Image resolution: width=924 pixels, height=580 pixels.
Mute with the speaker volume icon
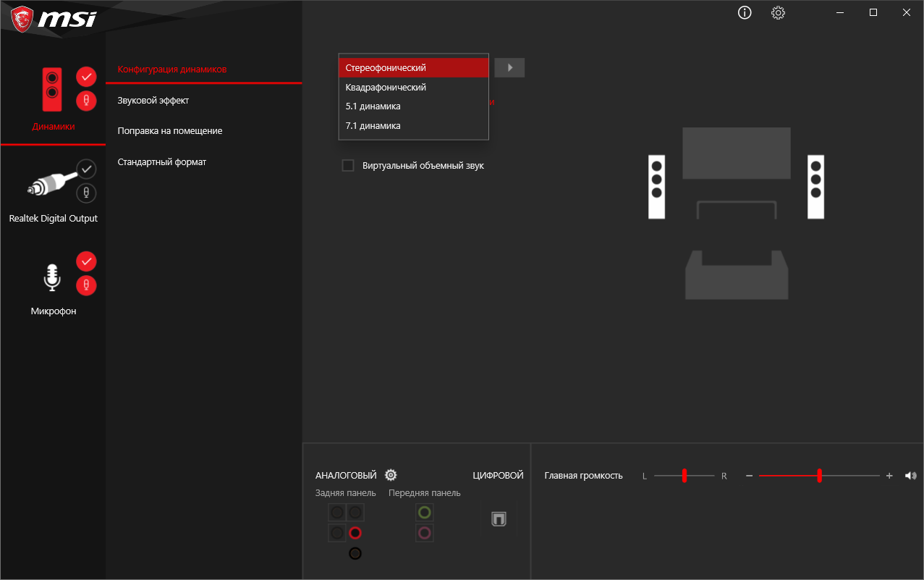910,476
